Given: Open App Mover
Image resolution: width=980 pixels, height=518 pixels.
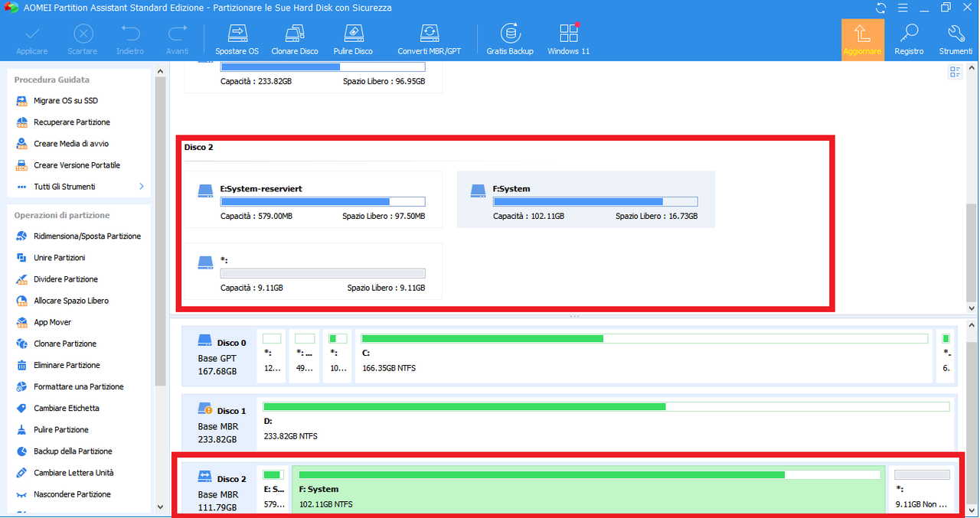Looking at the screenshot, I should click(52, 321).
